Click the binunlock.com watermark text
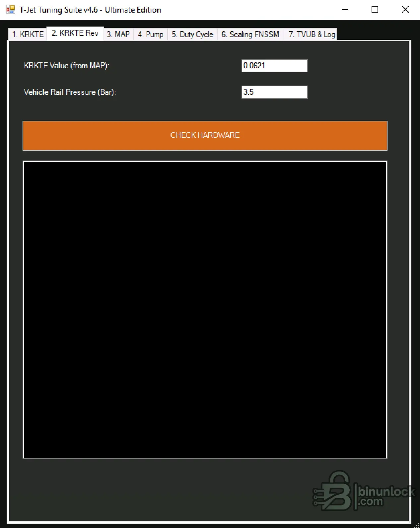Image resolution: width=420 pixels, height=528 pixels. tap(386, 495)
